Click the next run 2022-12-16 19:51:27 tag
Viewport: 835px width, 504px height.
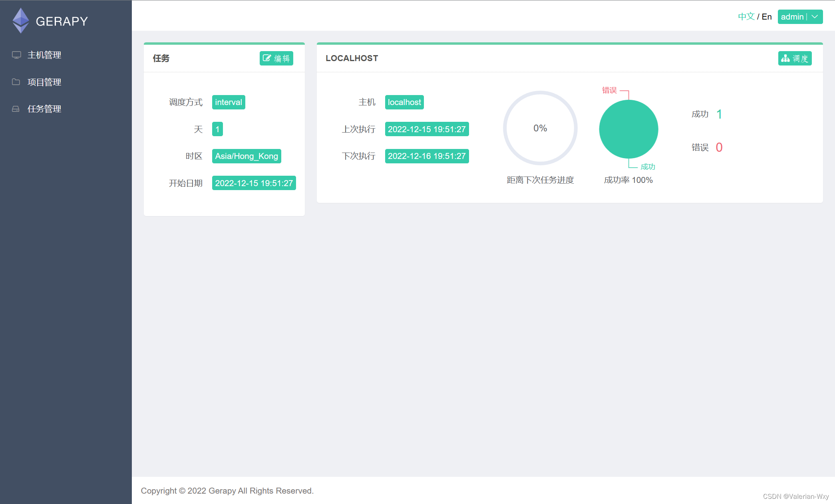click(427, 156)
